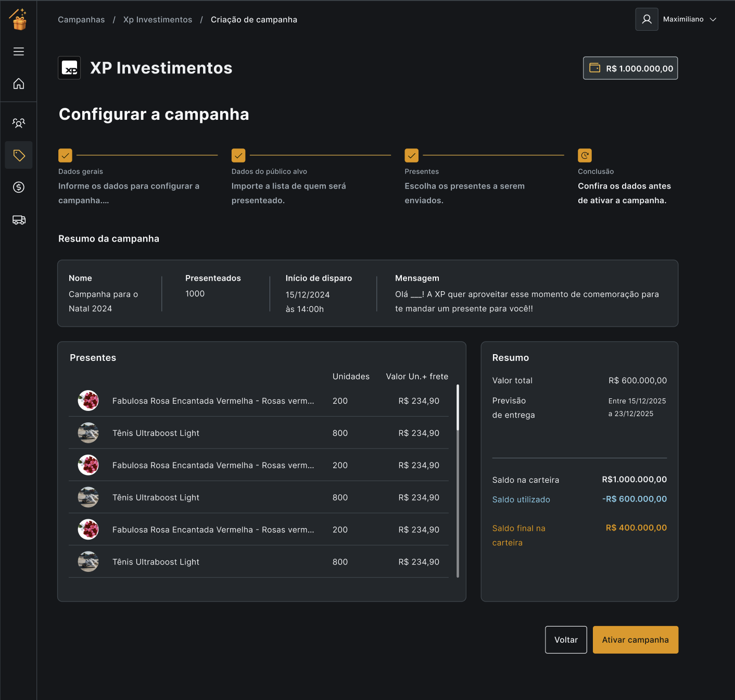Click the Conclusão step refresh icon
The image size is (735, 700).
click(x=585, y=155)
